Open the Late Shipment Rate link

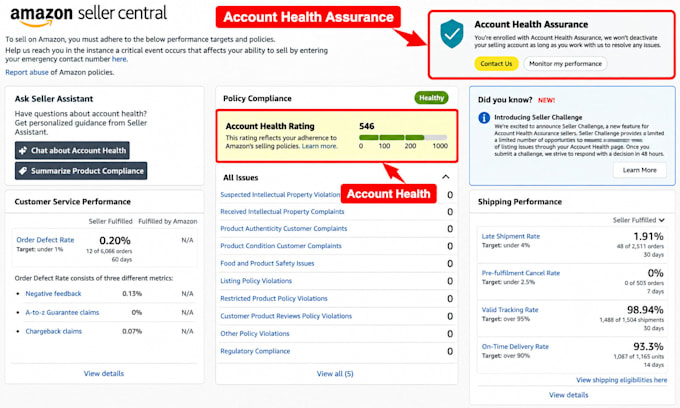tap(510, 236)
